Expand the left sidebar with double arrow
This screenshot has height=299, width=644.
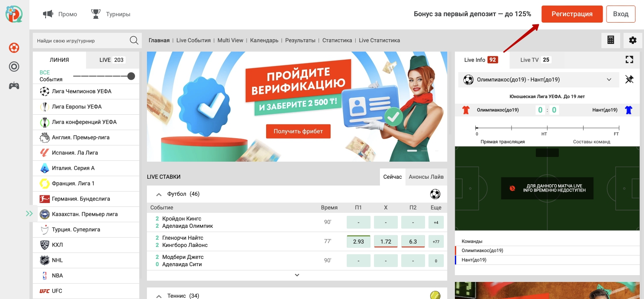click(29, 214)
